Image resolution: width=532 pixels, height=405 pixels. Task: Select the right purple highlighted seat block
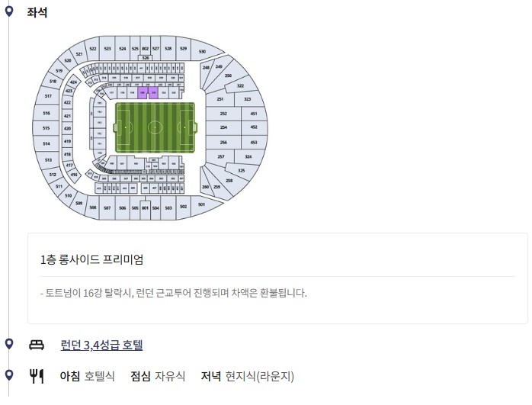pyautogui.click(x=153, y=92)
